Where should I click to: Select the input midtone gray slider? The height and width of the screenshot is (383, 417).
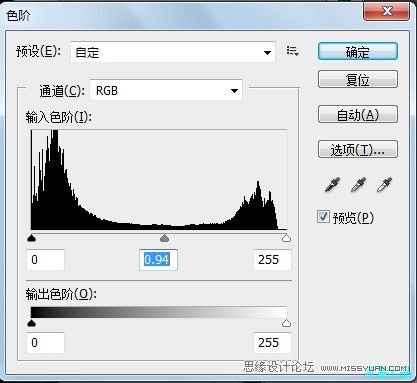[164, 238]
